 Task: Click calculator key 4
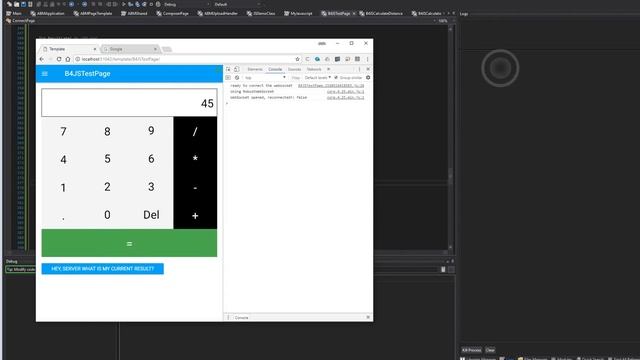pos(63,159)
